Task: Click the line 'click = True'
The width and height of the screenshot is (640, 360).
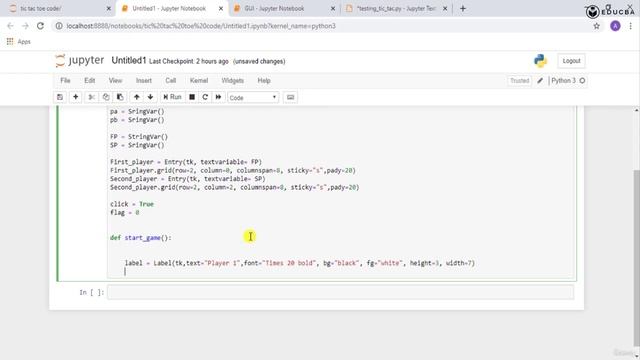Action: click(x=132, y=204)
